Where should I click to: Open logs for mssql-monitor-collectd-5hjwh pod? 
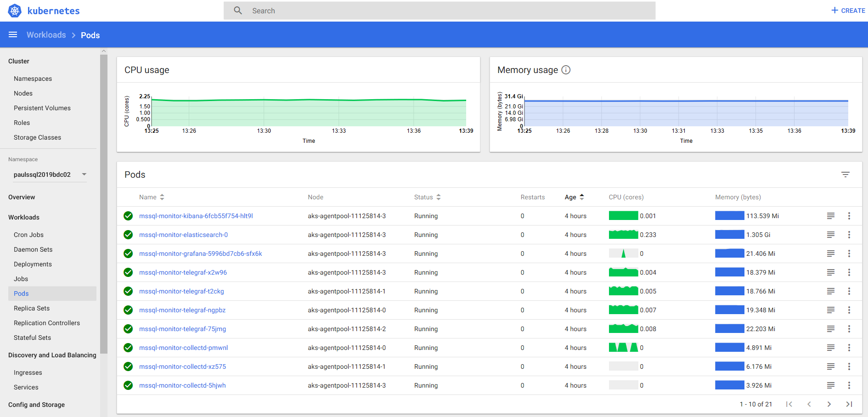[x=830, y=385]
